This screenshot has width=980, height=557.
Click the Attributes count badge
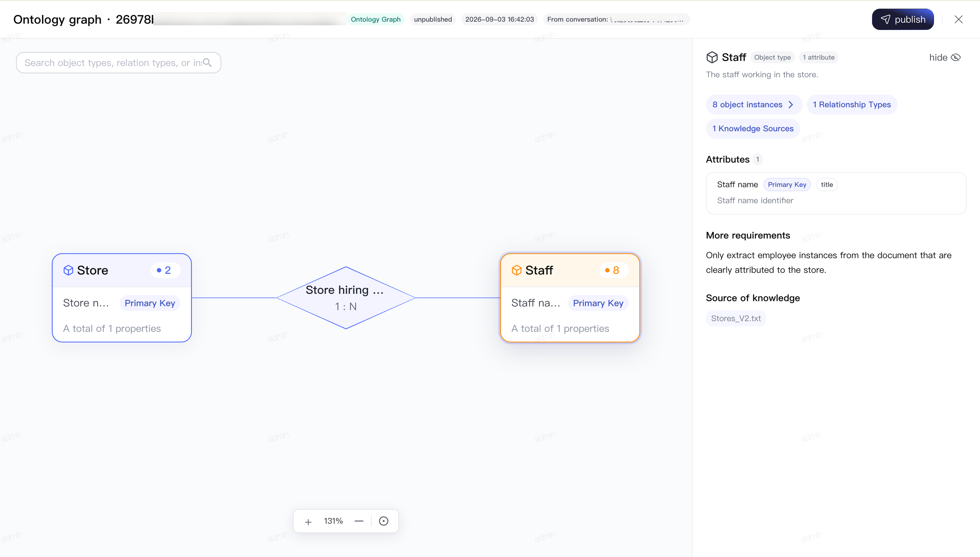(x=757, y=159)
